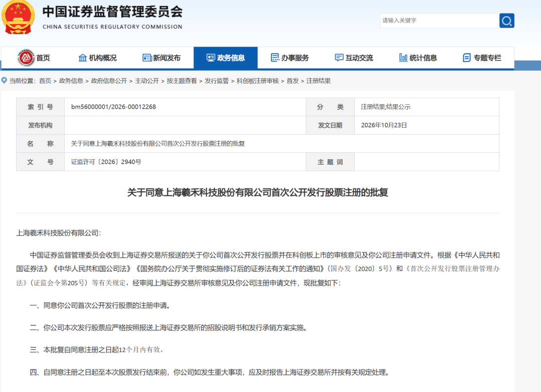The width and height of the screenshot is (541, 392).
Task: Click the form icon beside 办事服务
Action: tap(275, 58)
